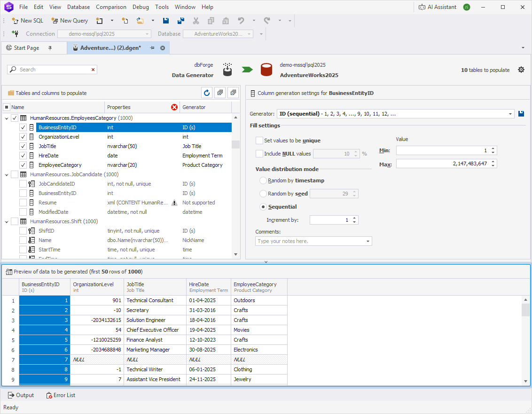
Task: Uncheck the OrganizationLevel column checkbox
Action: (x=23, y=137)
